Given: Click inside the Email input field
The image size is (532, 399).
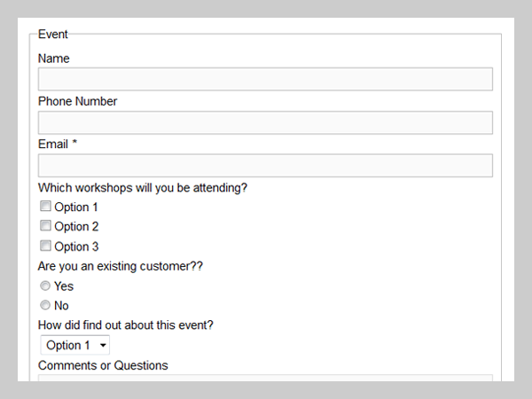Looking at the screenshot, I should tap(265, 166).
